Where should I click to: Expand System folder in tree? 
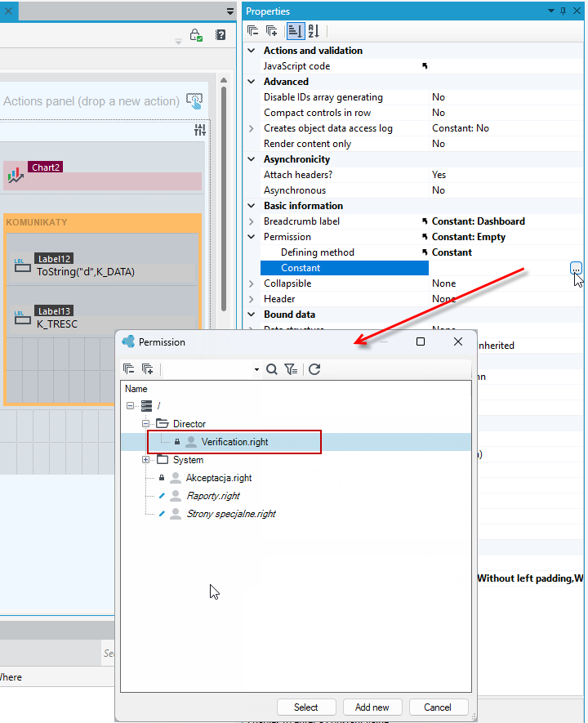pyautogui.click(x=145, y=460)
